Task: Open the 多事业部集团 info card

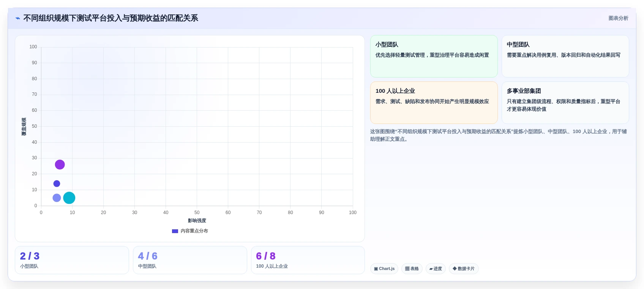Action: coord(565,103)
